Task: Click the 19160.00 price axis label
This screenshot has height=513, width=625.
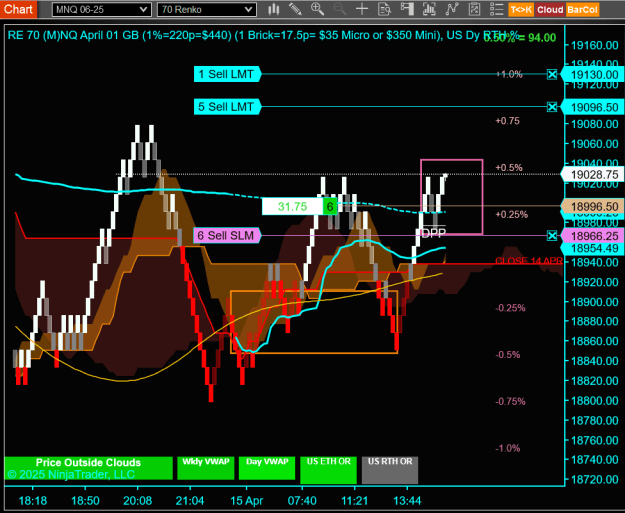Action: coord(595,45)
